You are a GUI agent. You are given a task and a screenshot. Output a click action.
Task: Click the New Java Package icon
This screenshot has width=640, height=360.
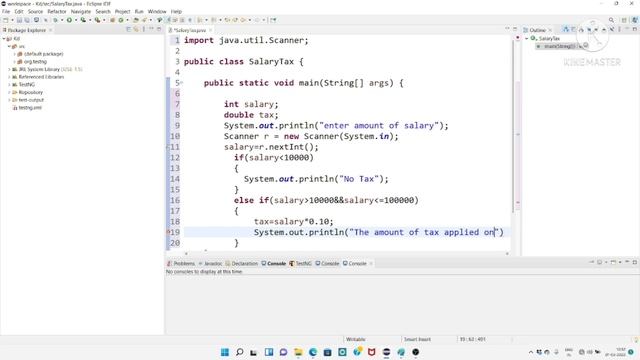point(112,20)
